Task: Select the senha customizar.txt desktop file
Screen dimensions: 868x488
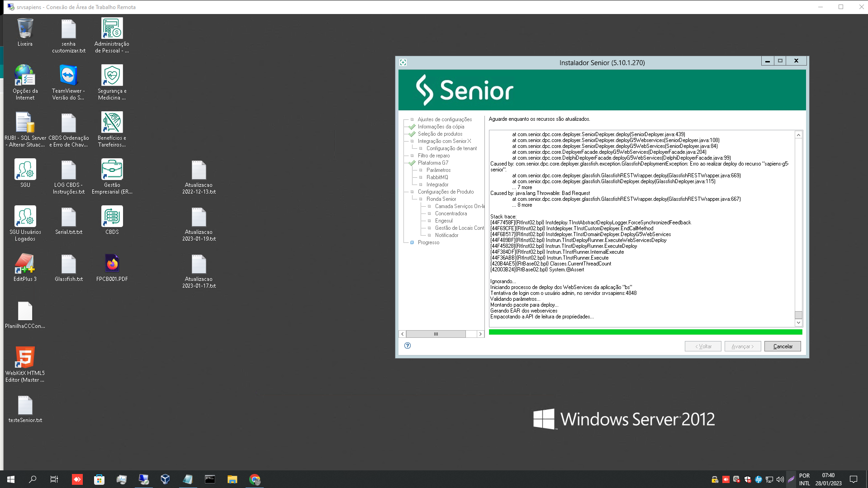Action: pyautogui.click(x=68, y=36)
